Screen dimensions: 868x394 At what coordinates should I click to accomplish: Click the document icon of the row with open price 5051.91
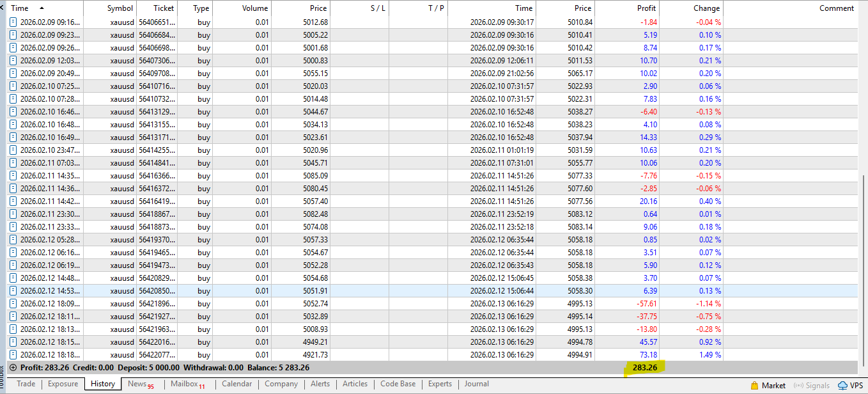[13, 290]
